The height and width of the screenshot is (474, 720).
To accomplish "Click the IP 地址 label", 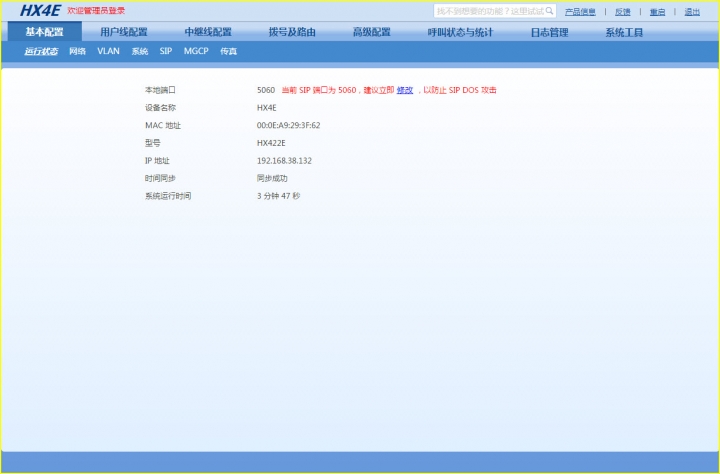I will click(x=158, y=161).
